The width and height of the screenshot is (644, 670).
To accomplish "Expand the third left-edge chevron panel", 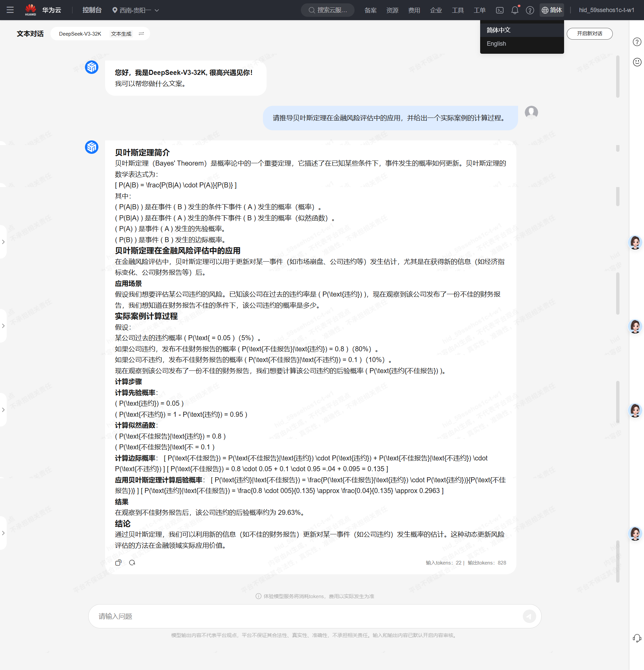I will click(x=3, y=410).
